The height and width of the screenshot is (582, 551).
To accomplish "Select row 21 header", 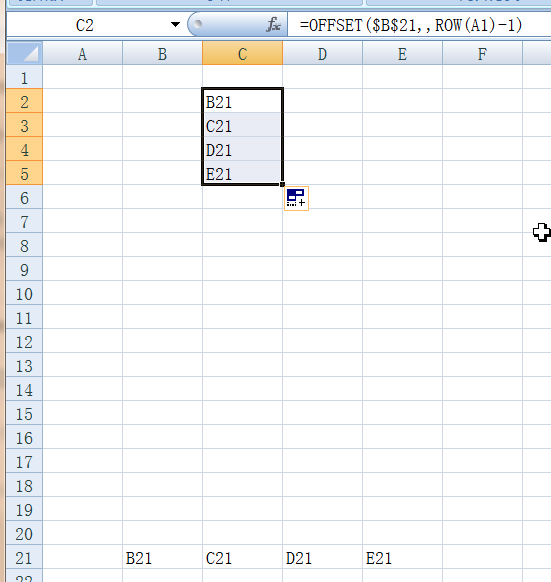I will [25, 557].
